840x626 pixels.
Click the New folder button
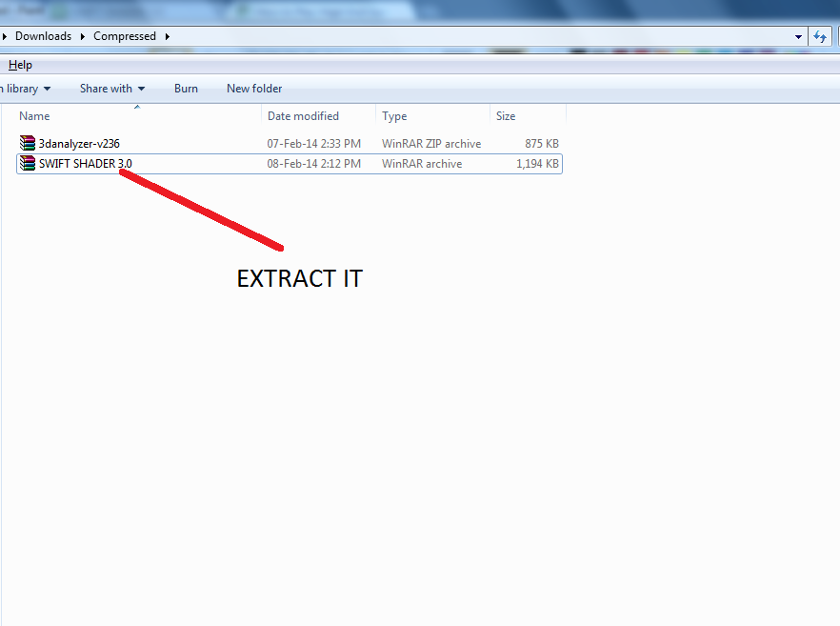(254, 89)
